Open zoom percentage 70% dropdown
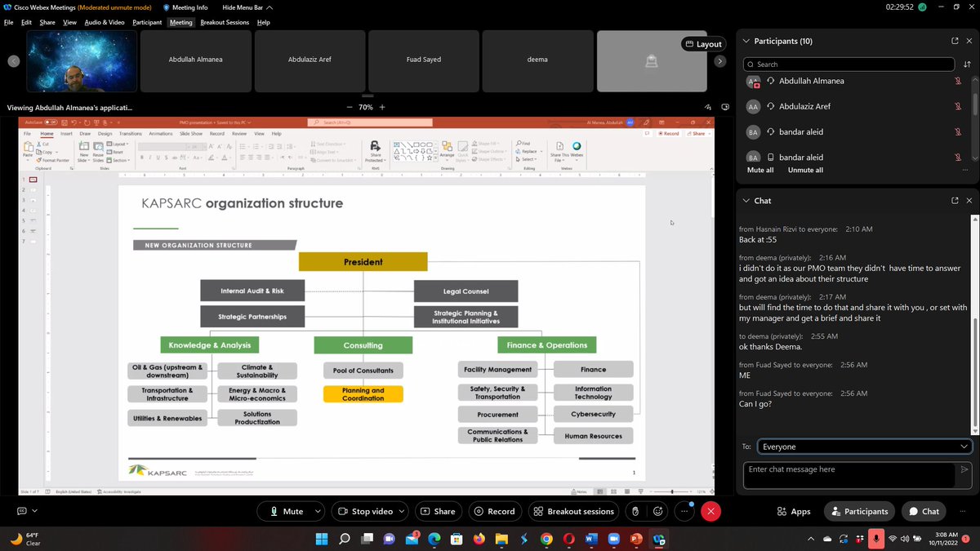The width and height of the screenshot is (980, 551). point(366,107)
